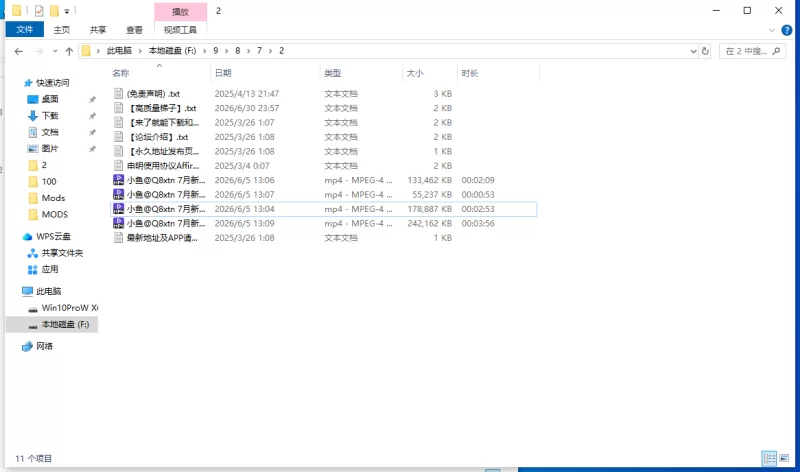This screenshot has height=472, width=800.
Task: Select the 最新地址及APP请... text file icon
Action: pos(118,237)
